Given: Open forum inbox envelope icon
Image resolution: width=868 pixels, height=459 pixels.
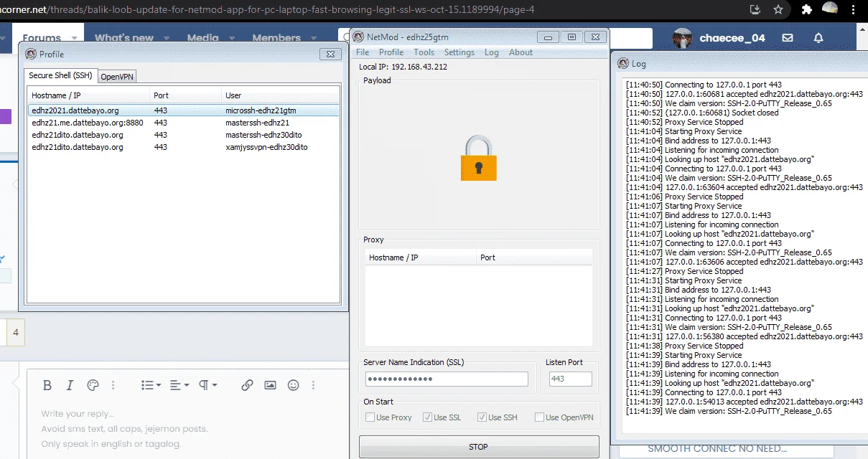Looking at the screenshot, I should [x=788, y=38].
